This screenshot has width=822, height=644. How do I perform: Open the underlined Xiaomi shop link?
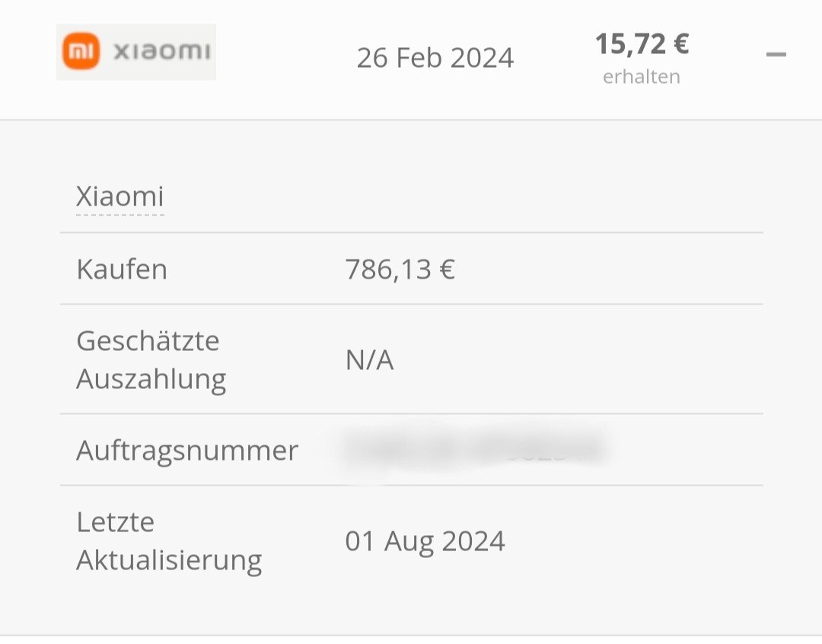[x=119, y=197]
